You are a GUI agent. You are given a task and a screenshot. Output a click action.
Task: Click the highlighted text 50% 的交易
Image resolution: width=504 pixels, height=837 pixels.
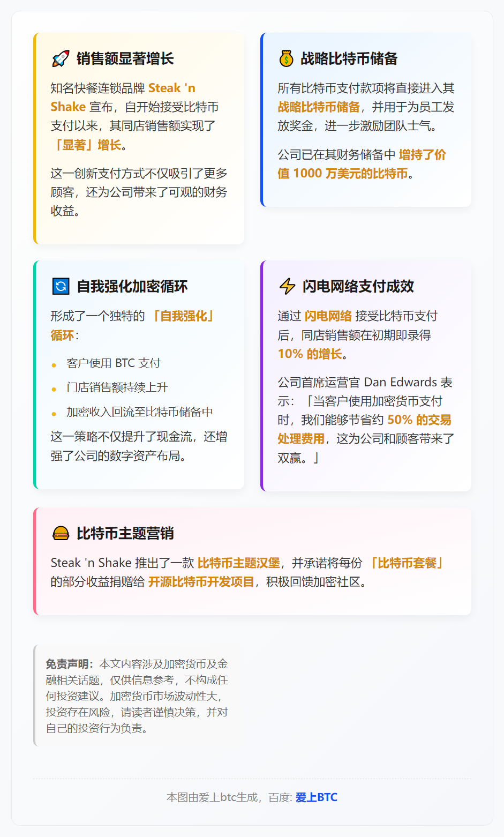coord(419,420)
